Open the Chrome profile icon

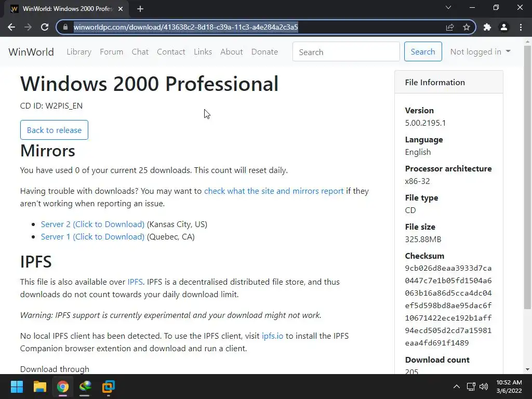tap(504, 27)
